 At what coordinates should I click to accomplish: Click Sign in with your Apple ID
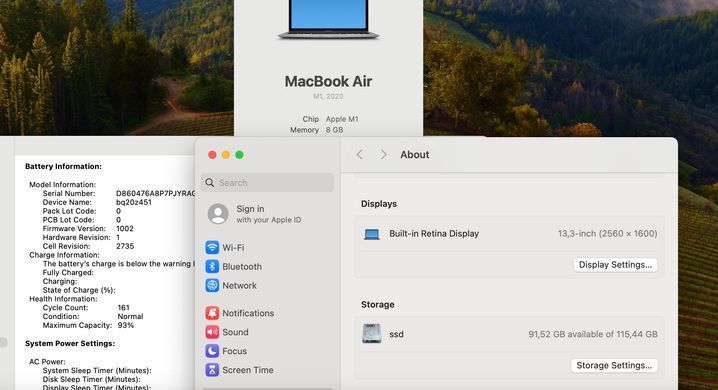(x=268, y=214)
